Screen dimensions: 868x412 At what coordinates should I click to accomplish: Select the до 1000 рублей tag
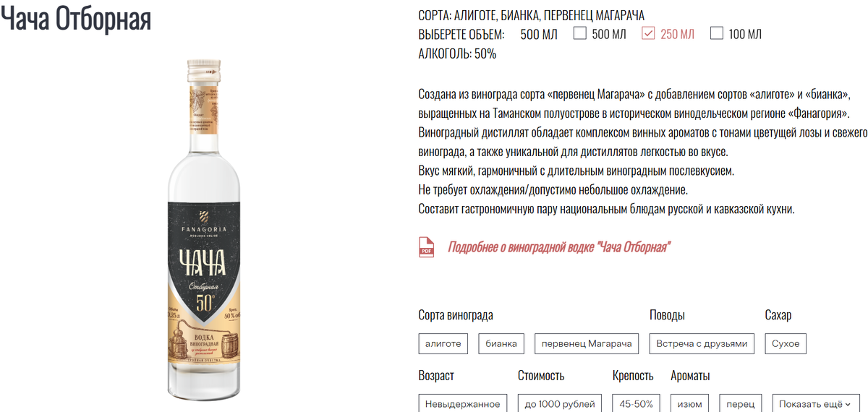(560, 404)
